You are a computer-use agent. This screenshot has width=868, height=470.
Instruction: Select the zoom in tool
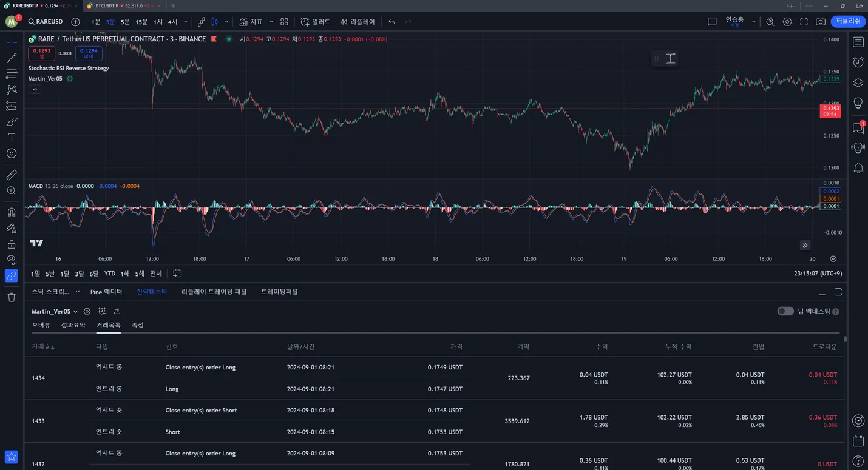tap(12, 190)
